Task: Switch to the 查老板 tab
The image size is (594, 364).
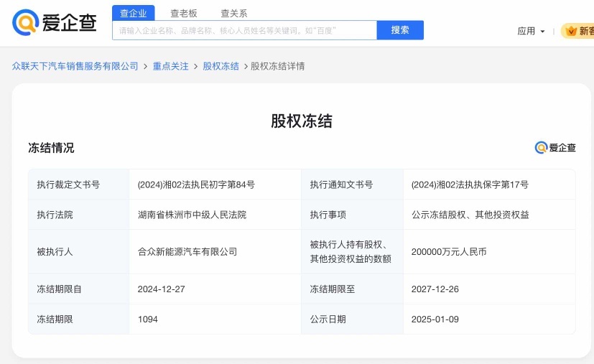Action: tap(184, 13)
